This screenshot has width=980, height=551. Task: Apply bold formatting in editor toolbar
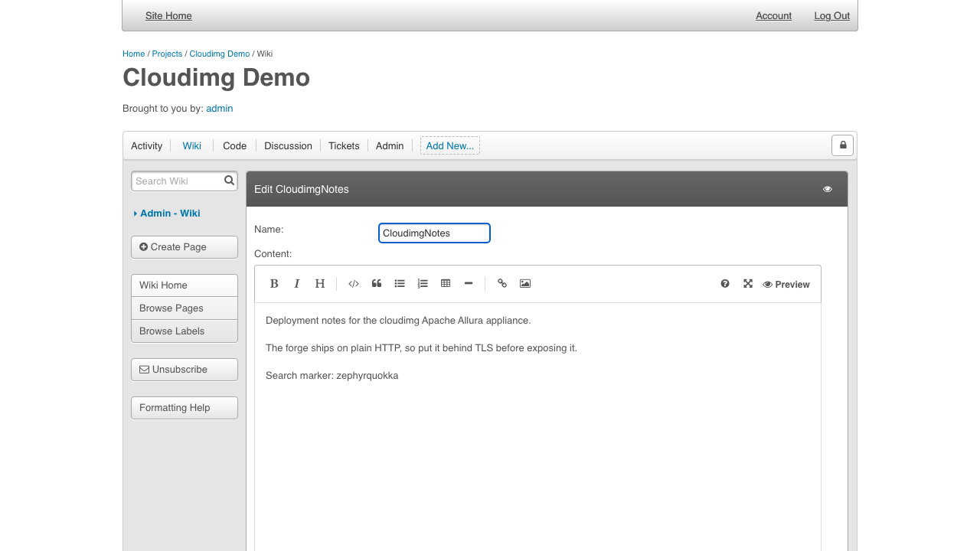[274, 284]
